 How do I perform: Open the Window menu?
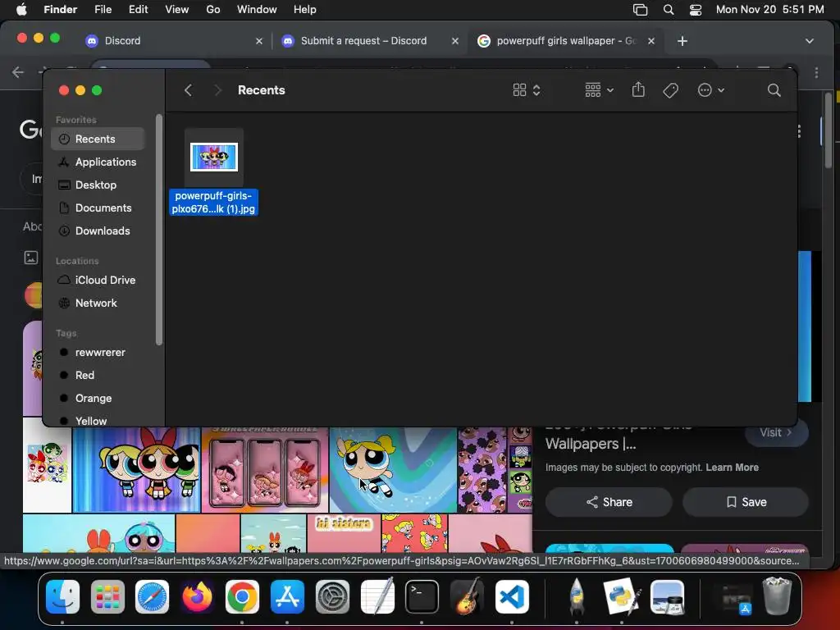coord(257,10)
